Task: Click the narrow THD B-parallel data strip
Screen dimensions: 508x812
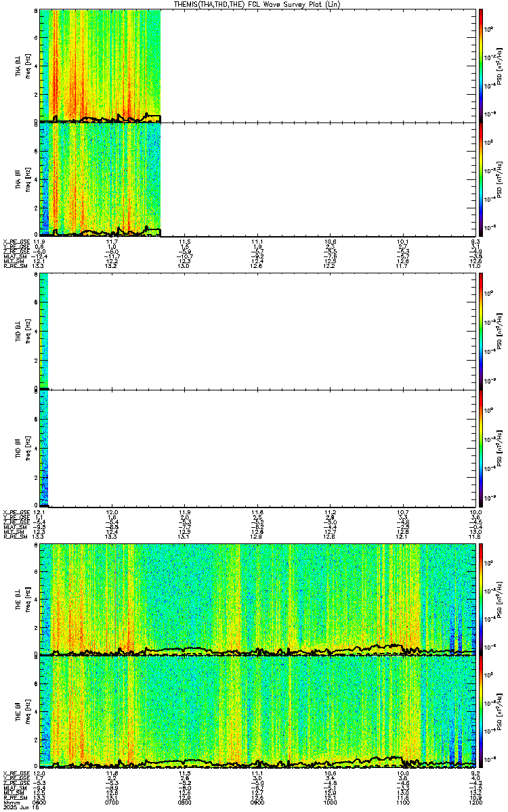Action: click(x=44, y=448)
